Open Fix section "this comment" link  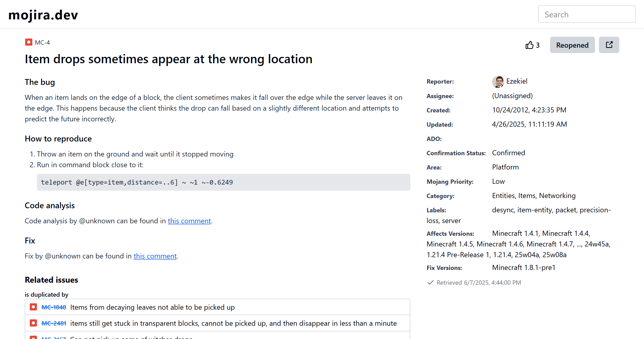pyautogui.click(x=155, y=256)
